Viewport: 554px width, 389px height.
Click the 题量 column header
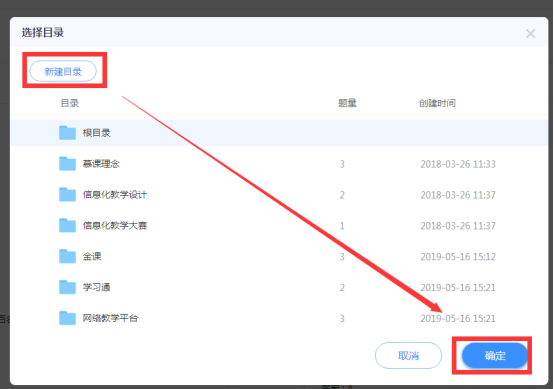click(347, 103)
